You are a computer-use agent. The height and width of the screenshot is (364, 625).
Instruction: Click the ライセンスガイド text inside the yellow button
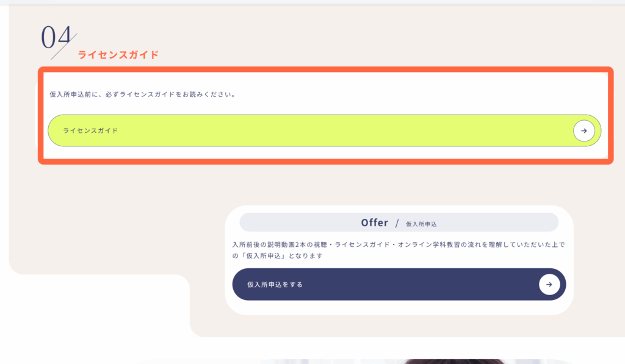(90, 130)
